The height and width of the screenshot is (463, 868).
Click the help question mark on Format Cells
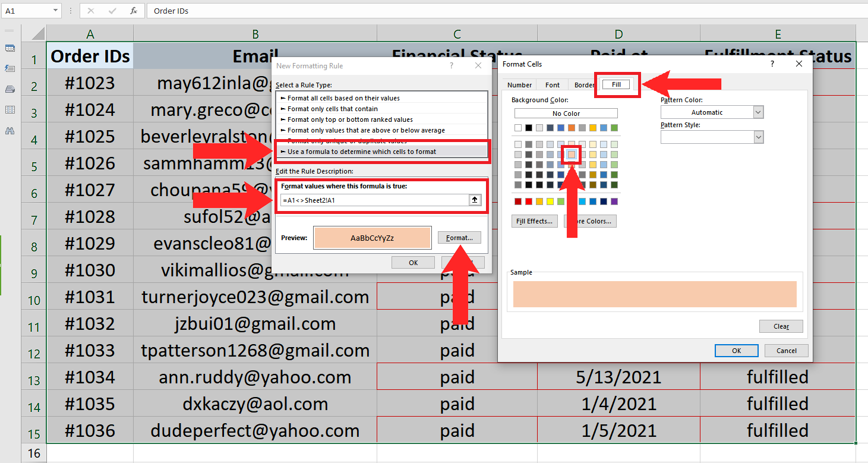point(772,64)
